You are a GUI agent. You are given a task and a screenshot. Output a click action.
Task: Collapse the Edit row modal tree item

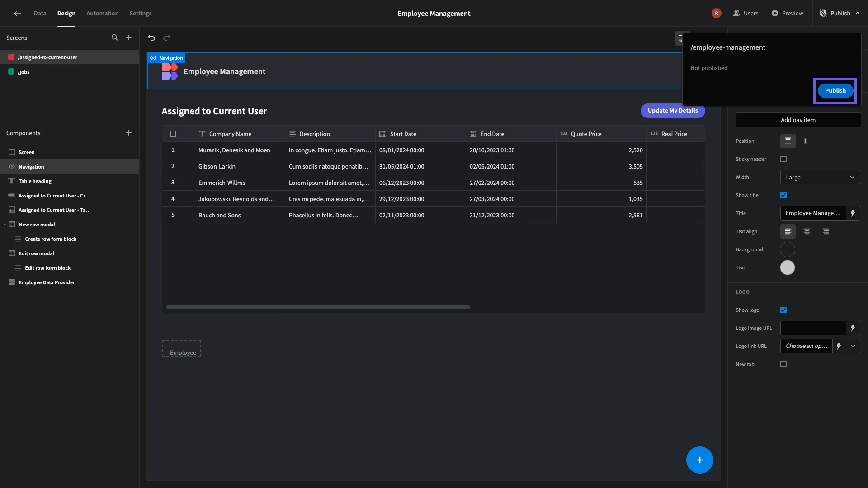(5, 253)
